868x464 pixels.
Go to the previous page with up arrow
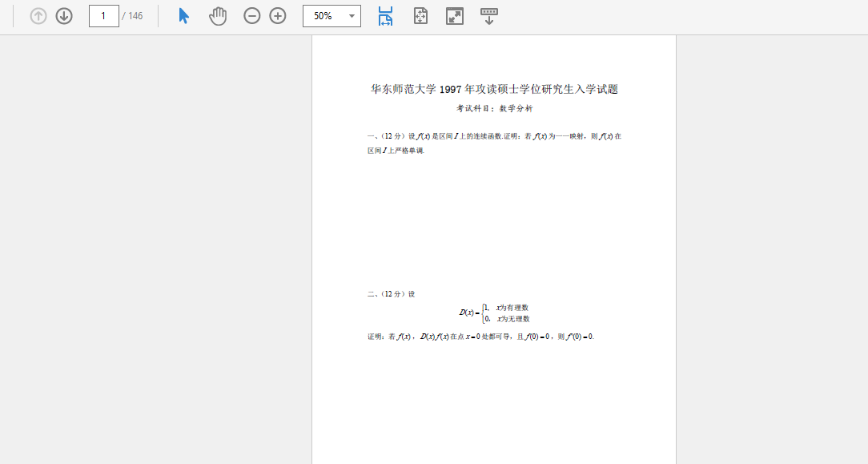pos(38,16)
